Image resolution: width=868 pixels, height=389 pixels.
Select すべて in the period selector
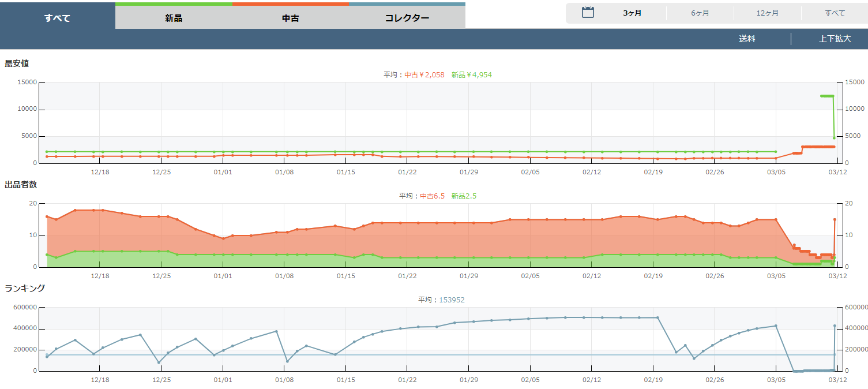tap(835, 13)
